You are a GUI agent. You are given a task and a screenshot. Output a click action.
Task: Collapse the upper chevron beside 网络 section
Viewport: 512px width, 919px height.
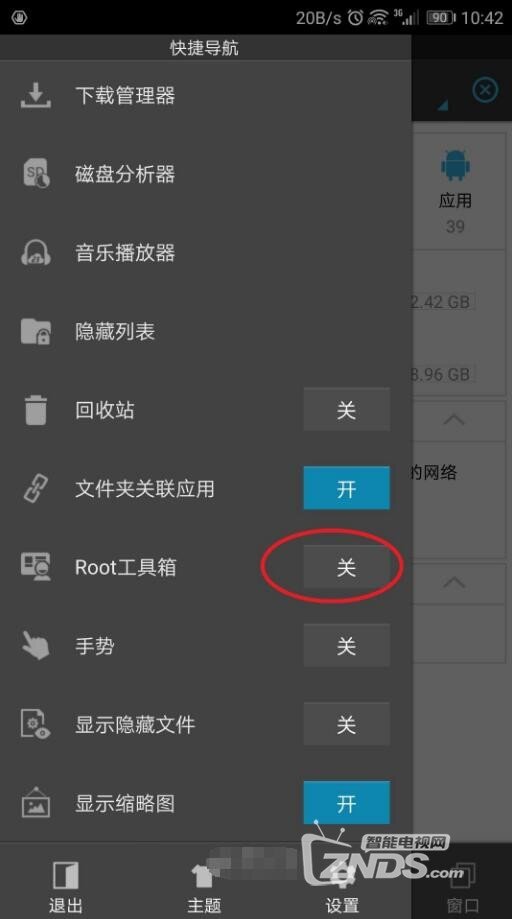(x=454, y=420)
